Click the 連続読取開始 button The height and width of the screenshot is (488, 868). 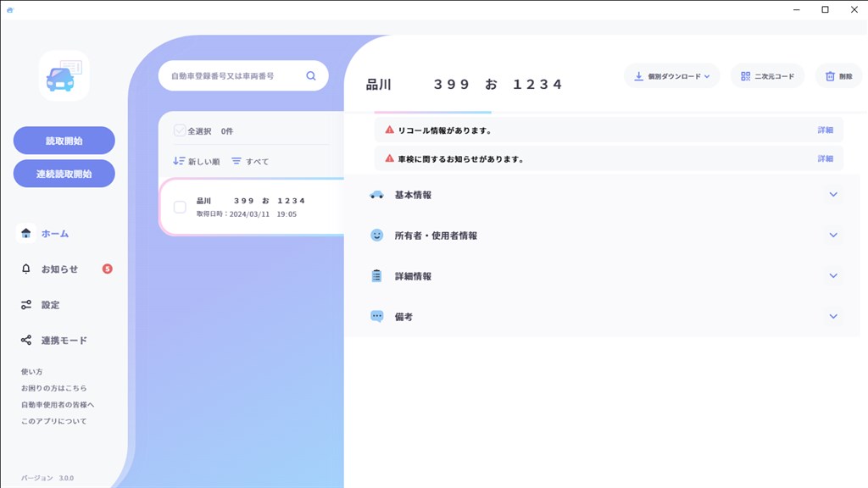click(x=64, y=174)
